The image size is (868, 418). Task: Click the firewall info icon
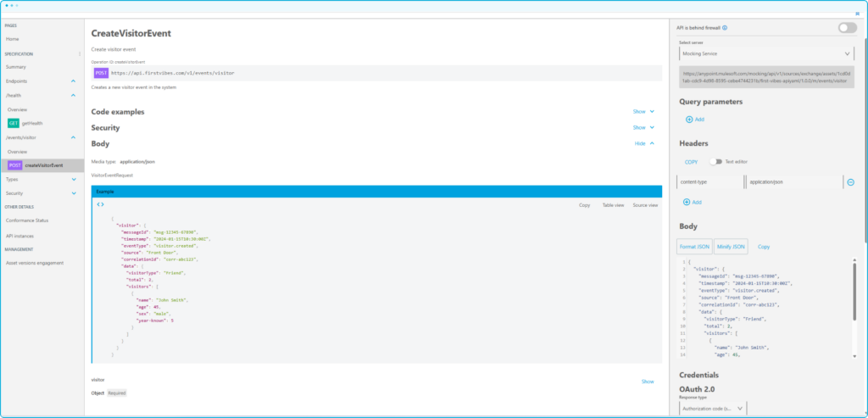point(725,28)
